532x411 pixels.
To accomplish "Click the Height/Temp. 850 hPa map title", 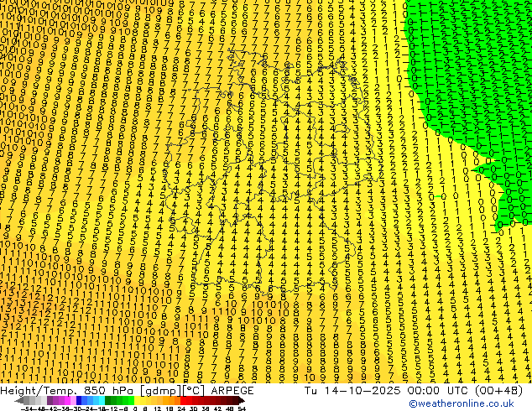I will [x=68, y=390].
